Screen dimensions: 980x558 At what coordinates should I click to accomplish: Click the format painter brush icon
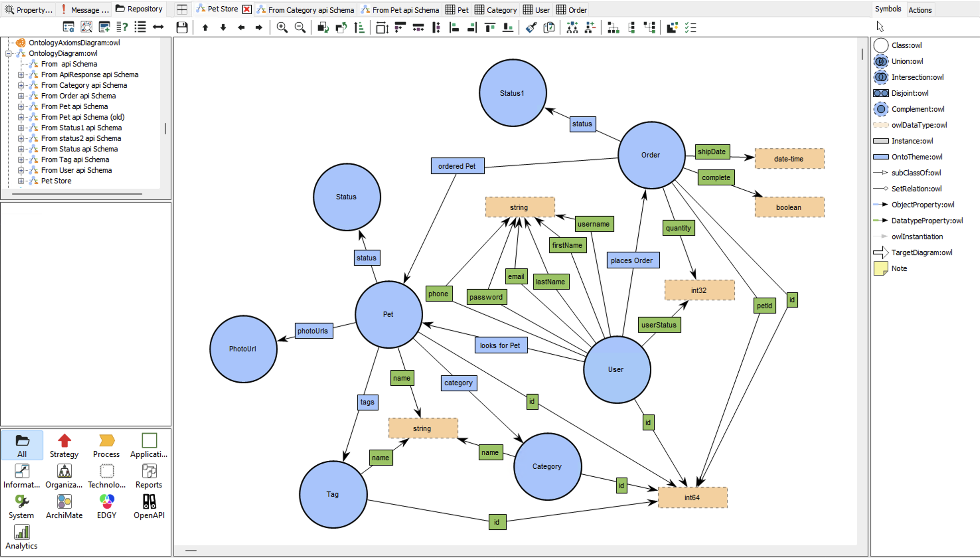point(531,27)
